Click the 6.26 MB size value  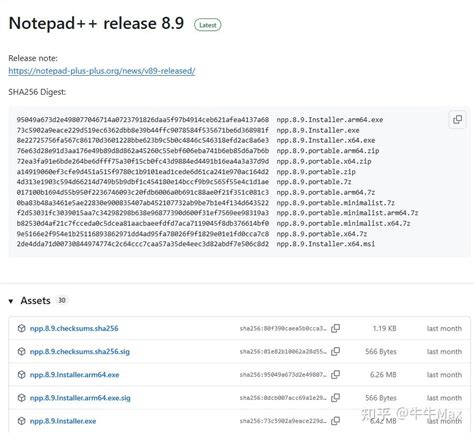point(383,375)
